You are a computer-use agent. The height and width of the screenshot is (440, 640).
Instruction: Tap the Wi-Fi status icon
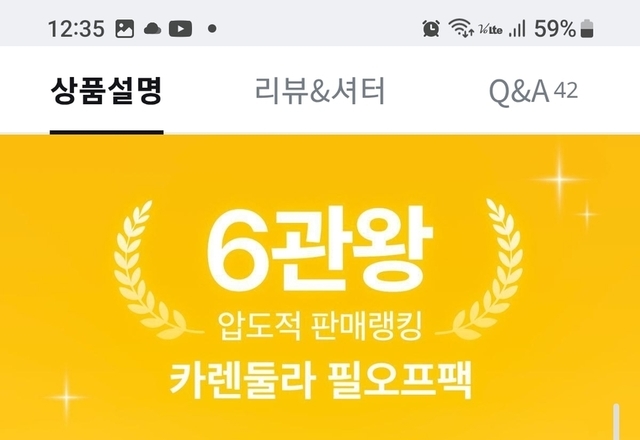(461, 28)
